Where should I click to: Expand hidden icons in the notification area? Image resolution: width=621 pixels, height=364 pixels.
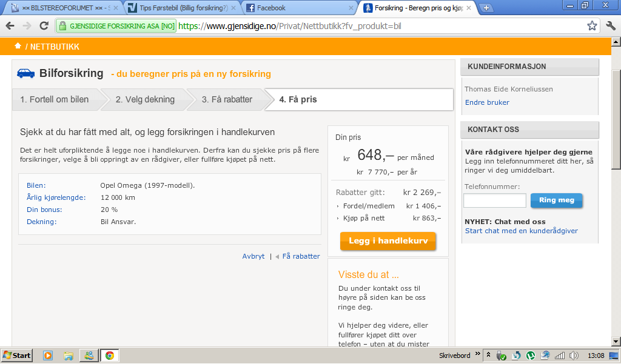[488, 356]
